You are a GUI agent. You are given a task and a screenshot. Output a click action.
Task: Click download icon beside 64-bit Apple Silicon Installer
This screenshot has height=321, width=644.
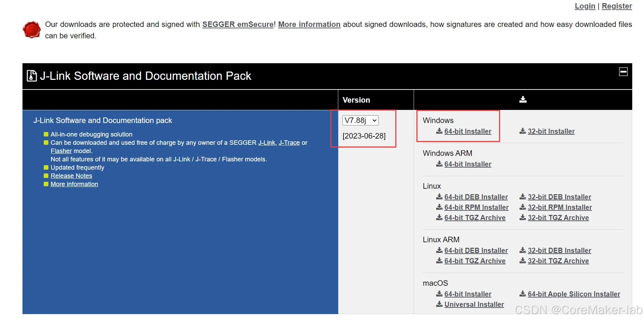[x=523, y=294]
